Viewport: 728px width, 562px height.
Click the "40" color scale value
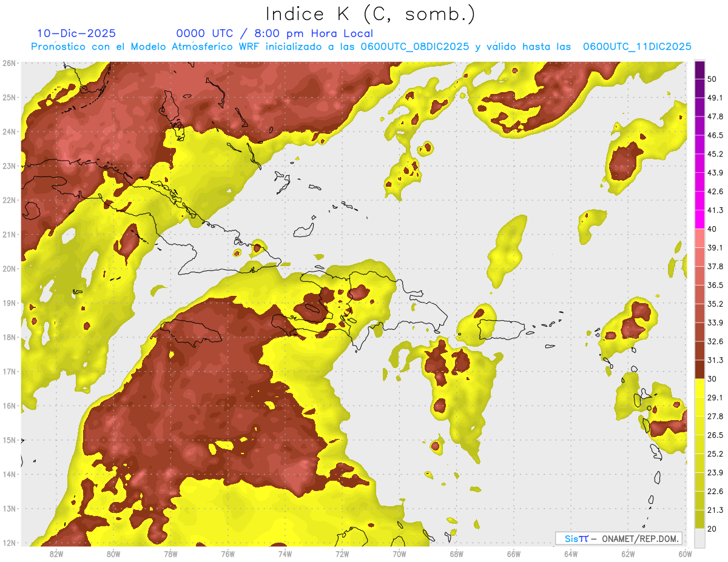712,229
